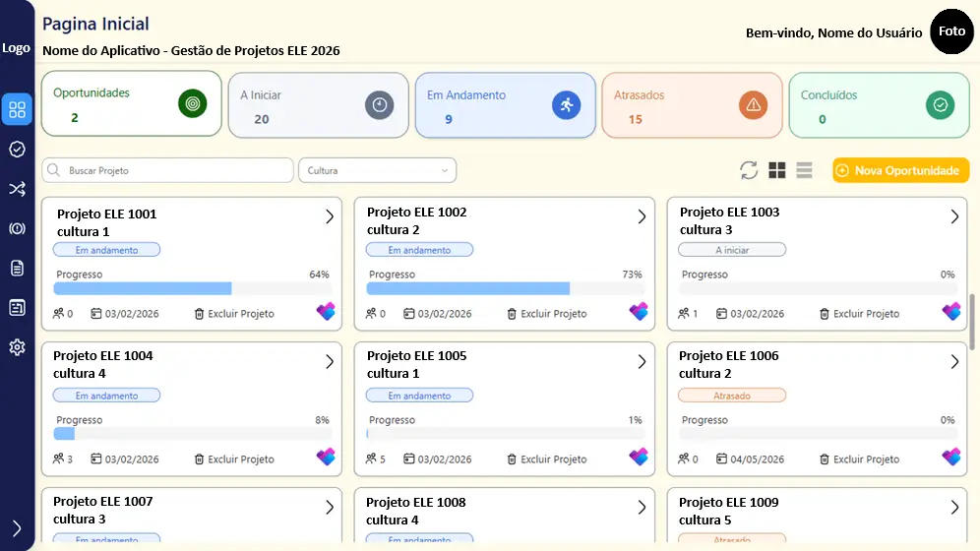The height and width of the screenshot is (551, 980).
Task: Refresh the project list
Action: tap(749, 170)
